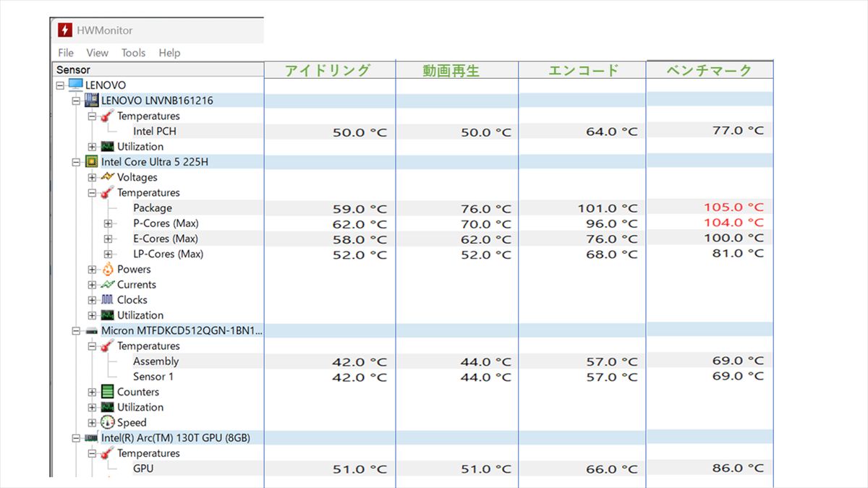This screenshot has height=488, width=868.
Task: Expand the Clocks node
Action: [92, 300]
